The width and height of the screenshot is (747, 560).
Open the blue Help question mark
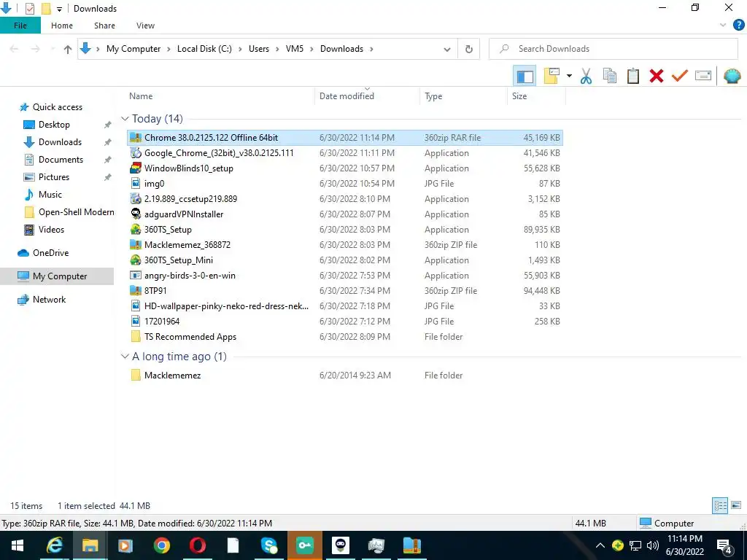click(x=738, y=26)
